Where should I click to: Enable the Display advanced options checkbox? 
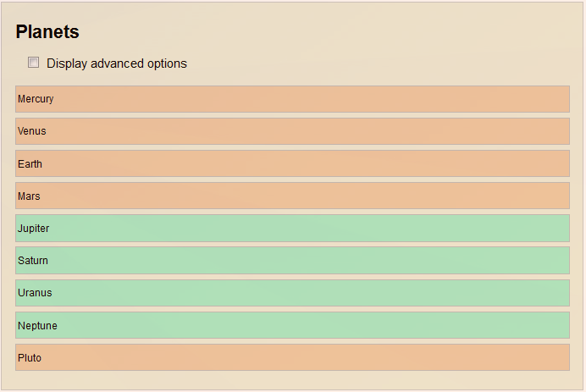(x=33, y=63)
